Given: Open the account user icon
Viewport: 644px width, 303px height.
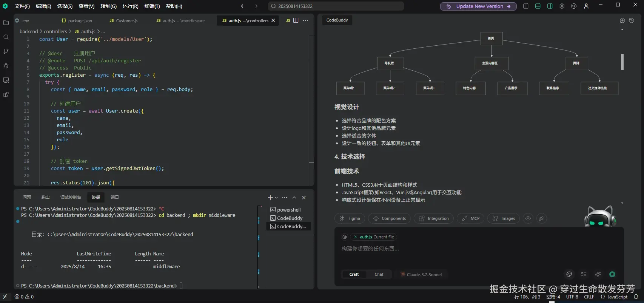Looking at the screenshot, I should click(586, 6).
